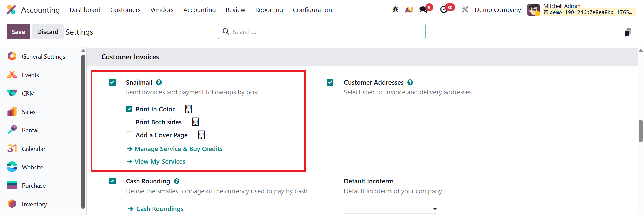Check the Add a Cover Page option
644x215 pixels.
pos(129,135)
